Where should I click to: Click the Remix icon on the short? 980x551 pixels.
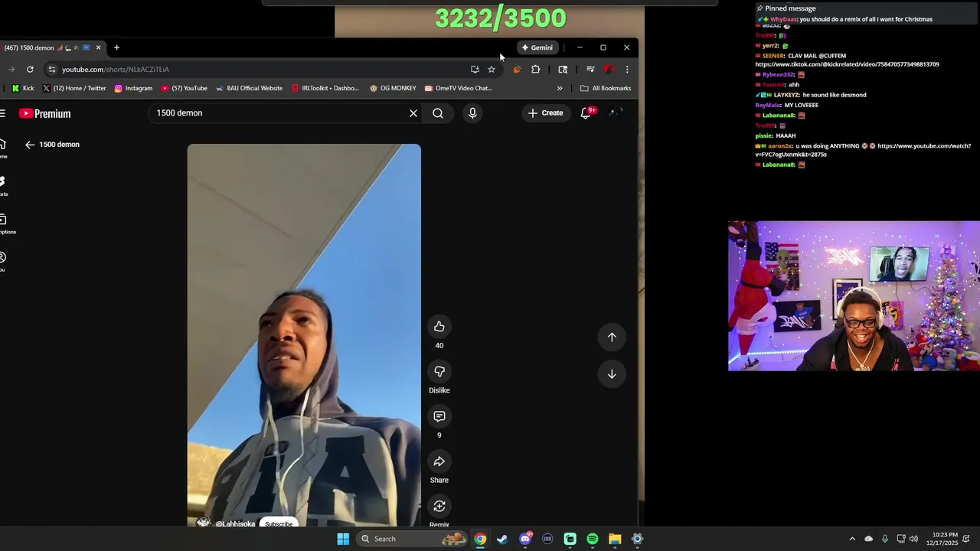point(439,506)
